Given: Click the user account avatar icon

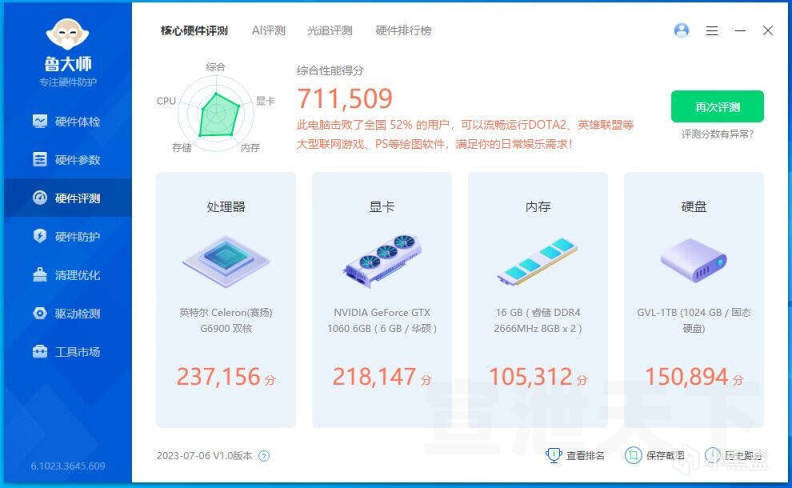Looking at the screenshot, I should (x=681, y=31).
